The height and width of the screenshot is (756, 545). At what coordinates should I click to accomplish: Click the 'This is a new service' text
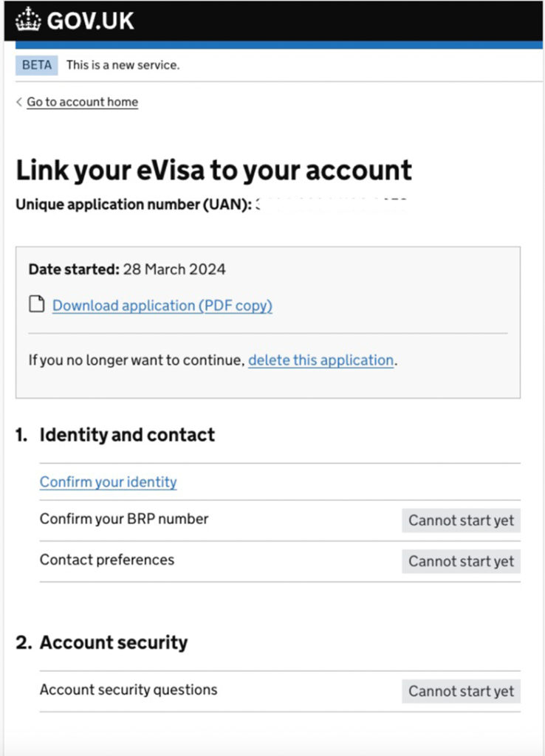(x=123, y=65)
